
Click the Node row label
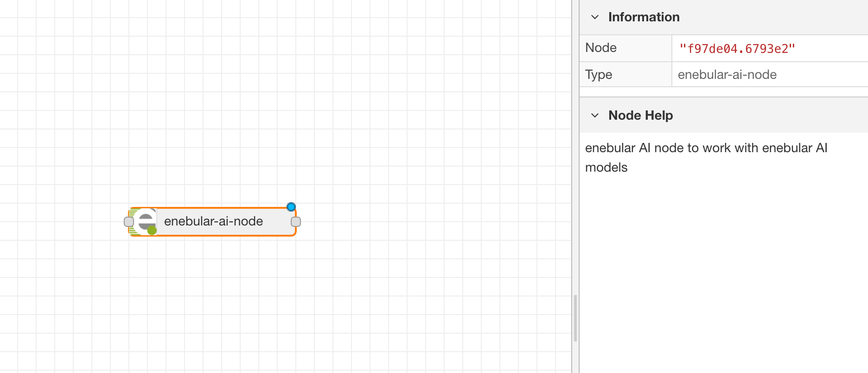click(601, 48)
